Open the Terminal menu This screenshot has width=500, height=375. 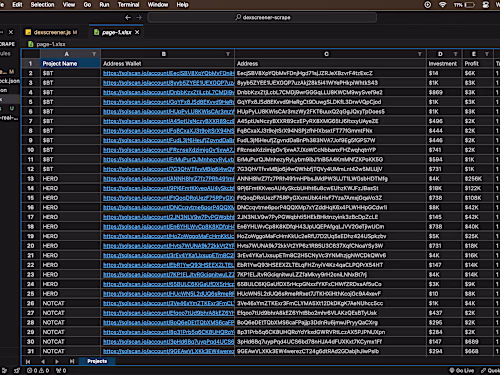[x=128, y=5]
